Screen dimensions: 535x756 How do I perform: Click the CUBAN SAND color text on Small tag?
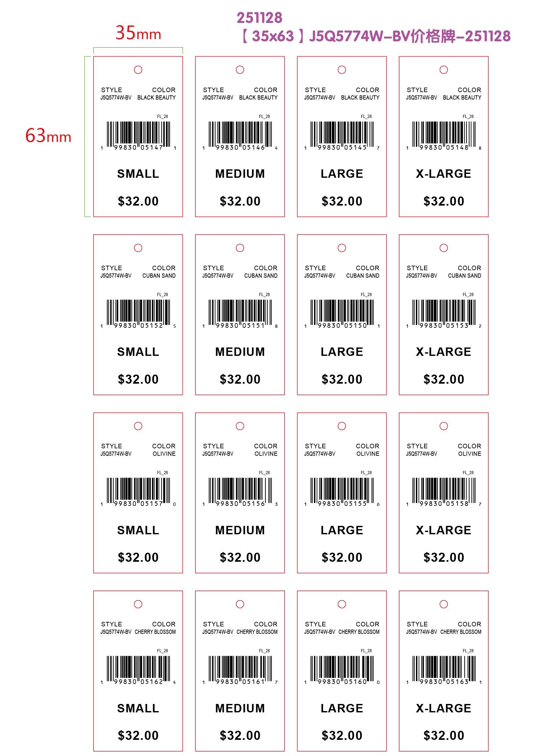coord(159,276)
